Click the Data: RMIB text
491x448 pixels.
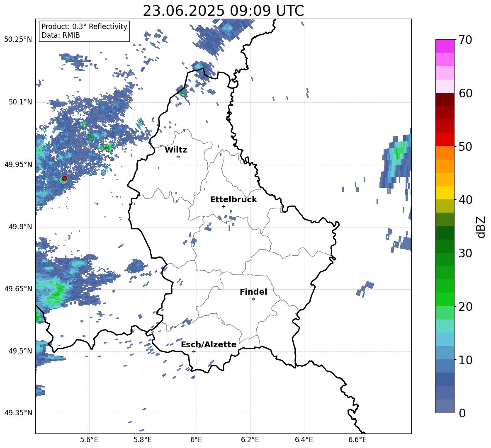point(61,35)
